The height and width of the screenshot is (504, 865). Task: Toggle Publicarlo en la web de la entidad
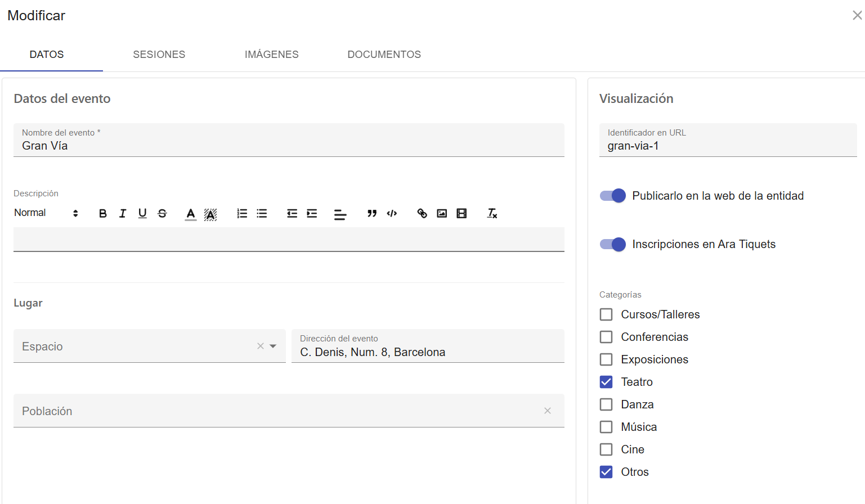[x=613, y=196]
